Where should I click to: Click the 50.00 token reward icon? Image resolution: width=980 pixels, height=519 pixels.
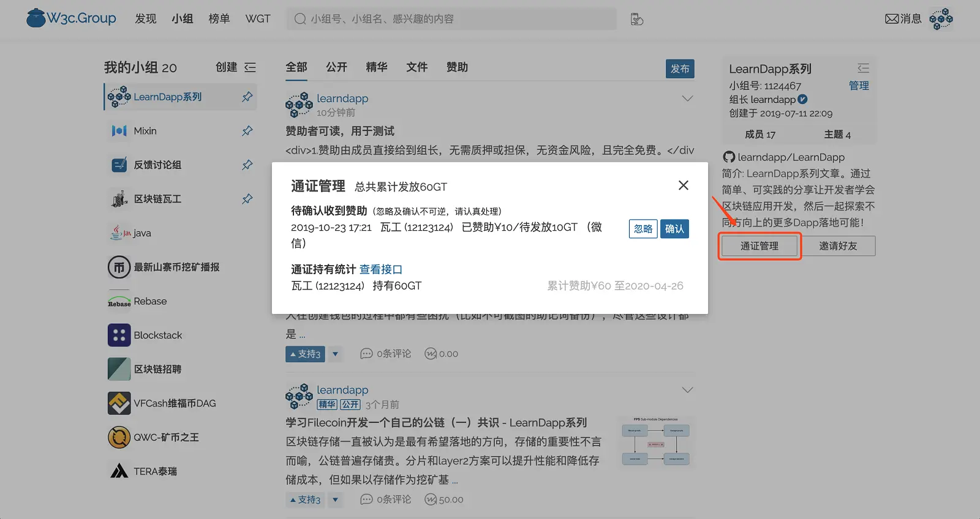tap(431, 499)
